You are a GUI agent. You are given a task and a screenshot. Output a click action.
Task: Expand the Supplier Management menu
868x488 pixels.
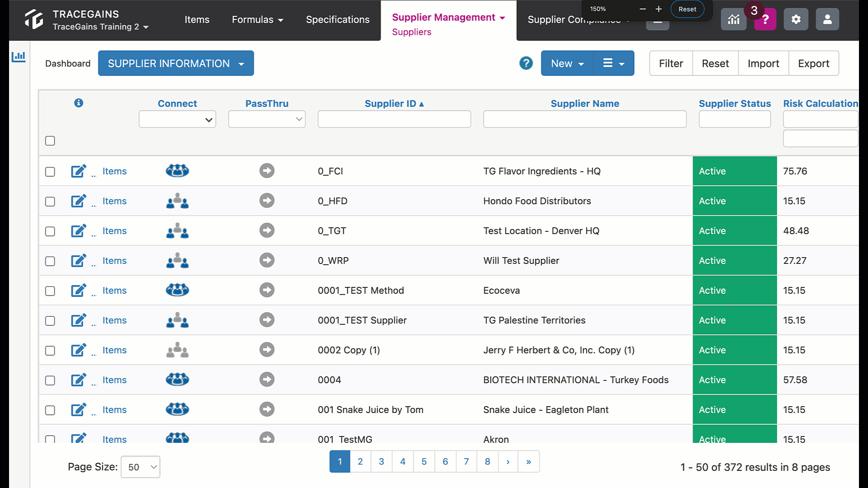click(x=448, y=17)
